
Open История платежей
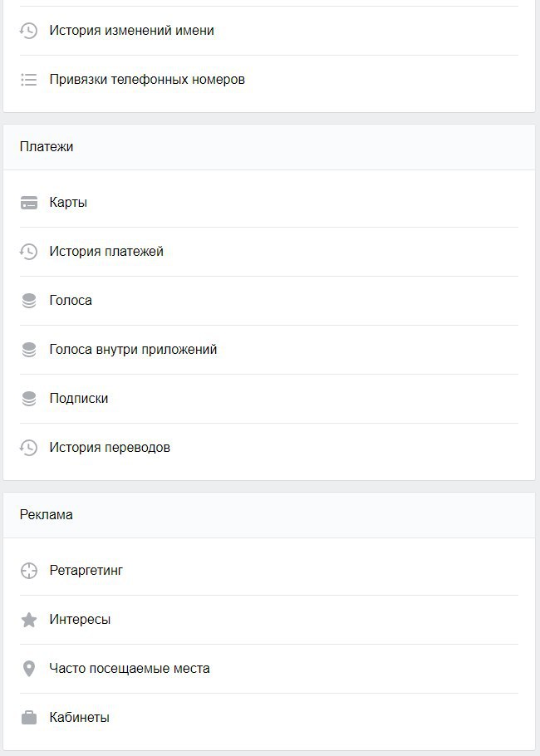tap(269, 252)
